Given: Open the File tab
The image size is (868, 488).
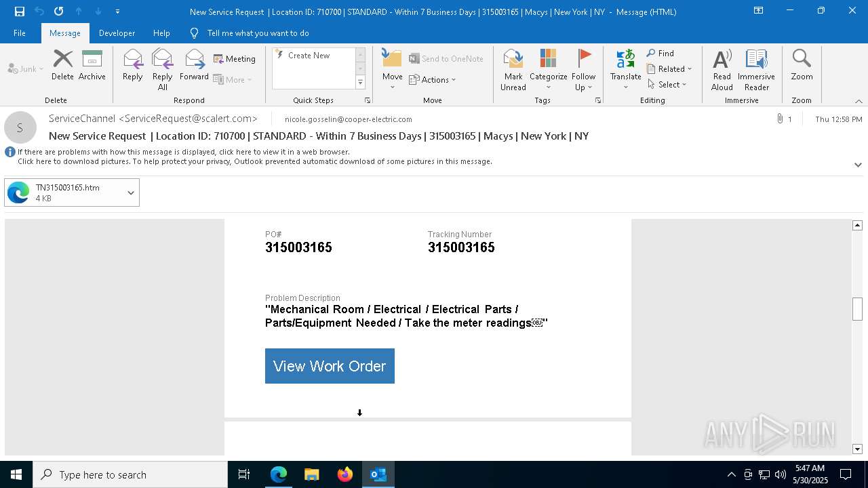Looking at the screenshot, I should [20, 33].
